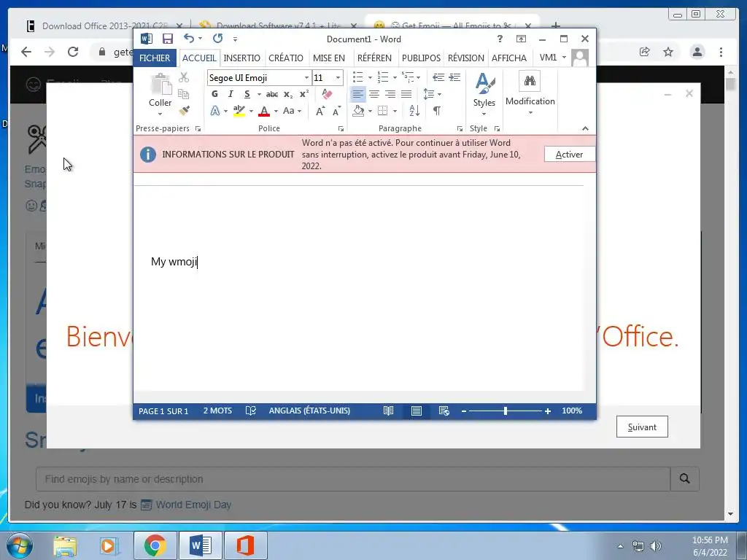Viewport: 747px width, 560px height.
Task: Apply a bulleted list
Action: (357, 77)
